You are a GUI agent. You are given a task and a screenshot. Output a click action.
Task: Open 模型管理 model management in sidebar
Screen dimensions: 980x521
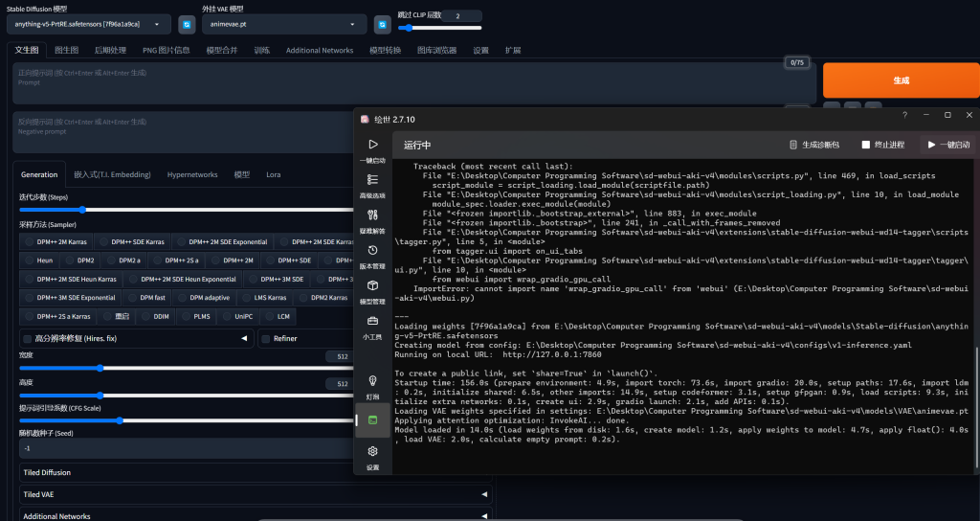[372, 291]
